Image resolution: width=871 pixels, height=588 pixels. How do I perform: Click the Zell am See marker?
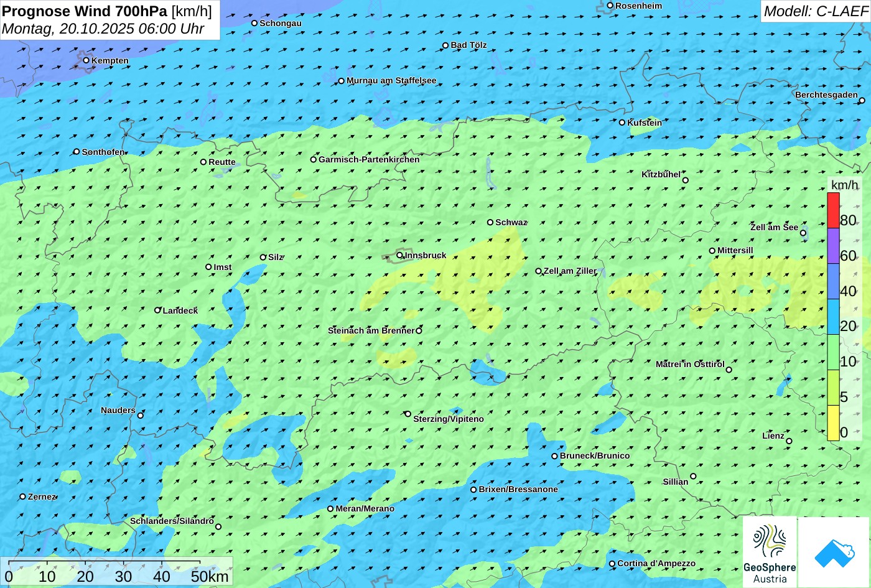tap(803, 233)
